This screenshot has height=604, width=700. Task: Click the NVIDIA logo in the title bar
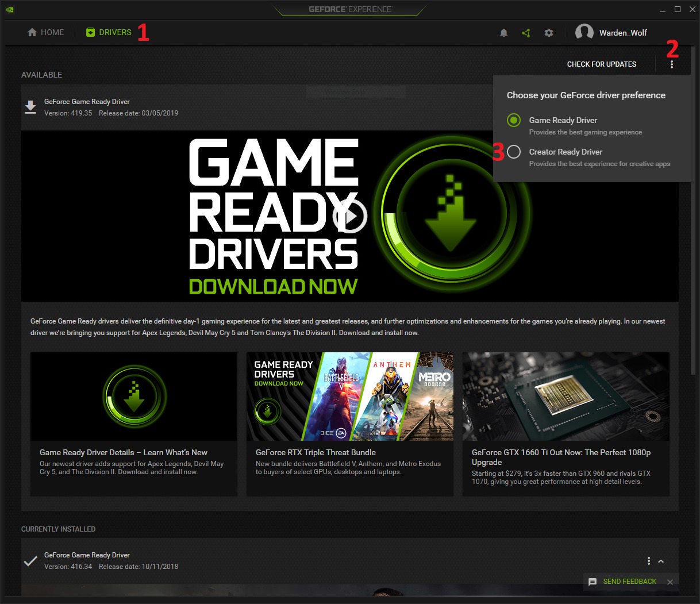coord(10,9)
